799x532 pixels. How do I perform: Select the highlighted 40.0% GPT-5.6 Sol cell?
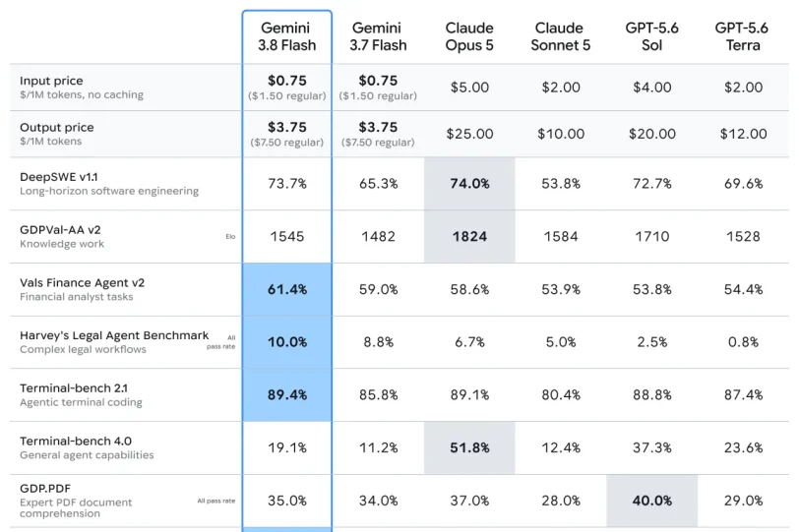(651, 501)
